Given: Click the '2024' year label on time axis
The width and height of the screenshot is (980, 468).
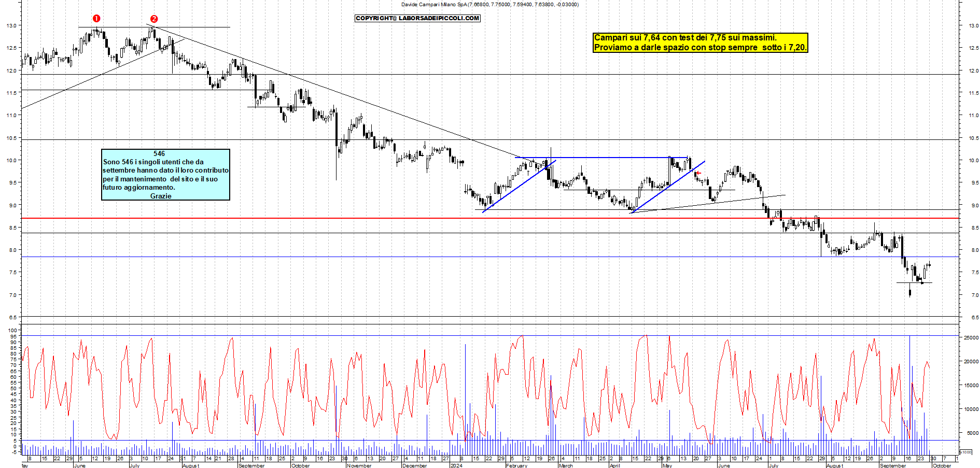Looking at the screenshot, I should coord(456,465).
